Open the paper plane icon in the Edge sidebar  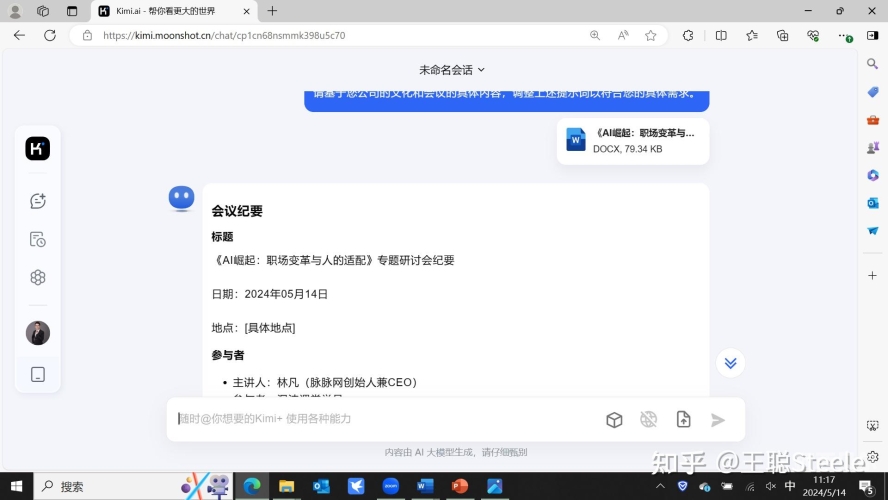point(872,230)
